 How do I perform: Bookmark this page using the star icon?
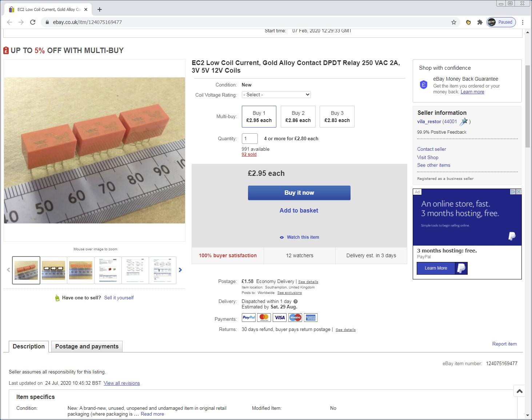[453, 22]
